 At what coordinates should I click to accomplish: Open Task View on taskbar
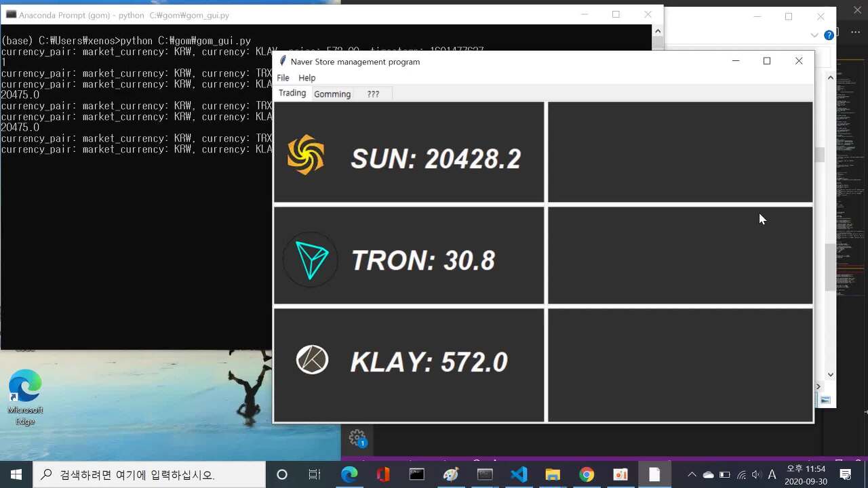pyautogui.click(x=315, y=474)
